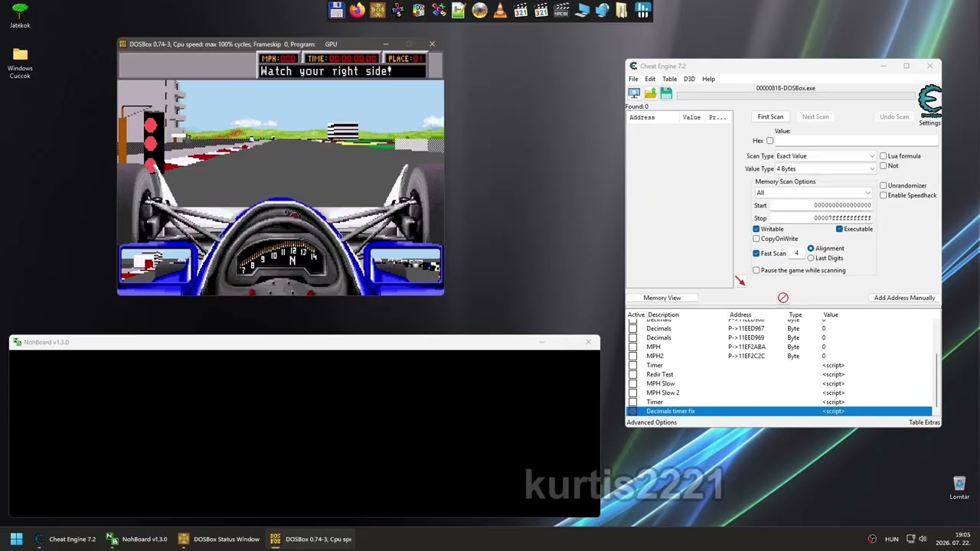The height and width of the screenshot is (551, 980).
Task: Open VLC media player from the top dock
Action: (500, 10)
